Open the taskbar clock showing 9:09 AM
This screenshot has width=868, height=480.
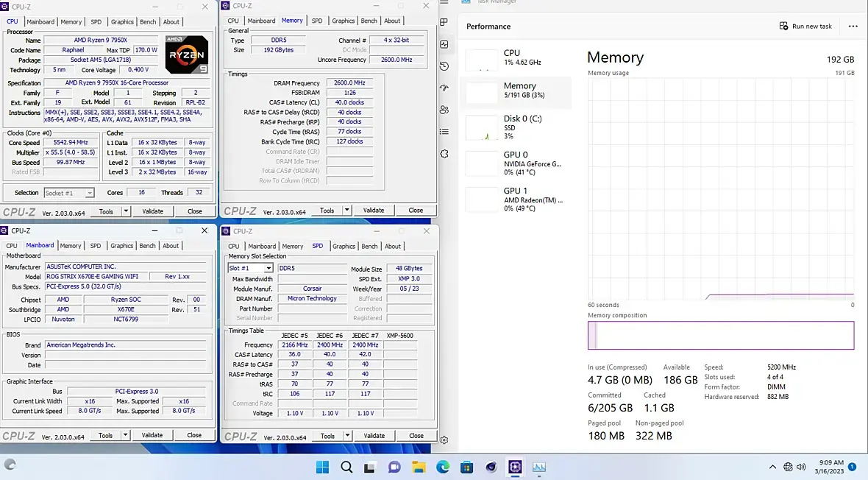[829, 467]
